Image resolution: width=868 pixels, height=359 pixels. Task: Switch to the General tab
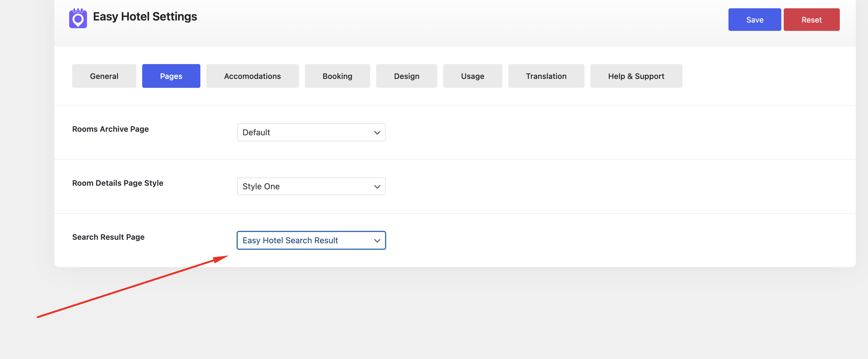click(104, 76)
